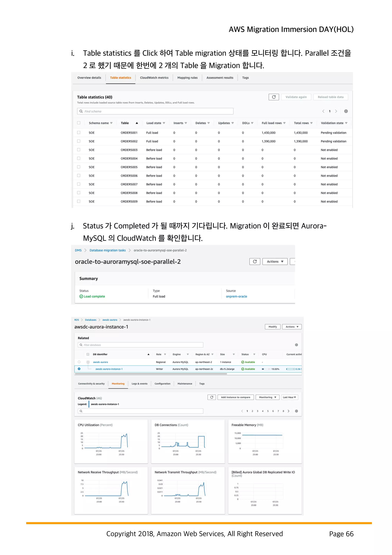392x555 pixels.
Task: Refresh the Table statistics list
Action: point(274,97)
